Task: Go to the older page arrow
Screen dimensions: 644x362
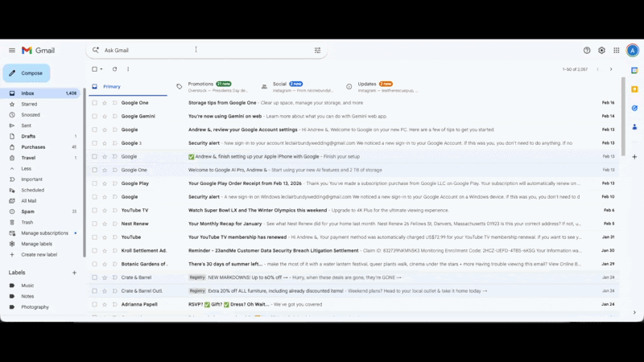Action: [x=611, y=69]
